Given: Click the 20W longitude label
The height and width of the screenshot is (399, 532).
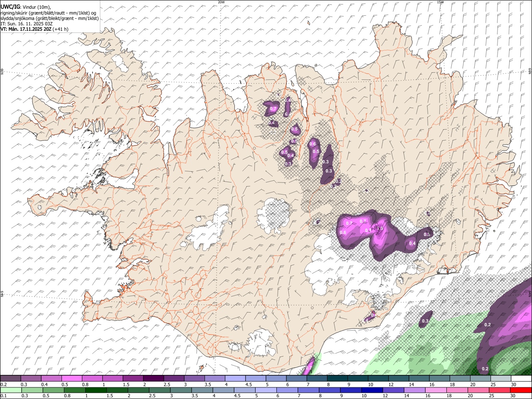Looking at the screenshot, I should [x=221, y=2].
